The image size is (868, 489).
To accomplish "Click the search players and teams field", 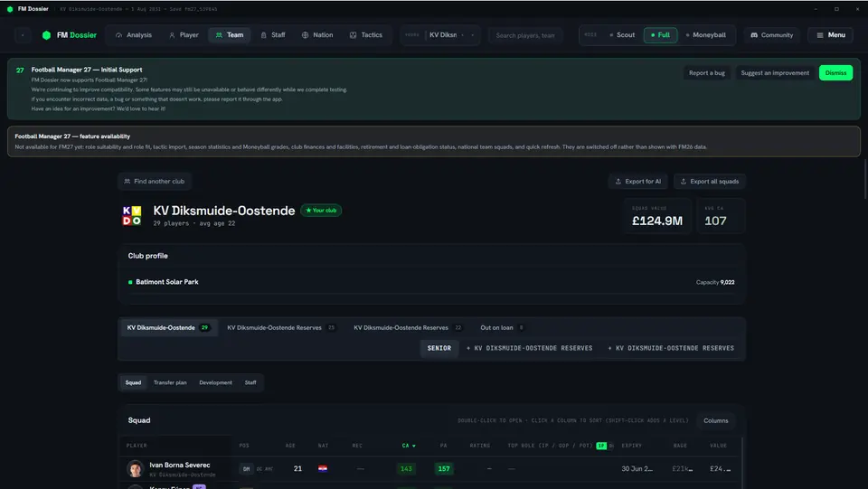I will coord(524,35).
